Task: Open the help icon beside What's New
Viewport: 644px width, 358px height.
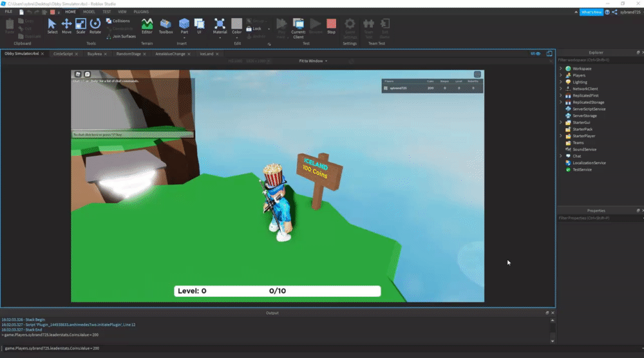Action: (x=607, y=12)
